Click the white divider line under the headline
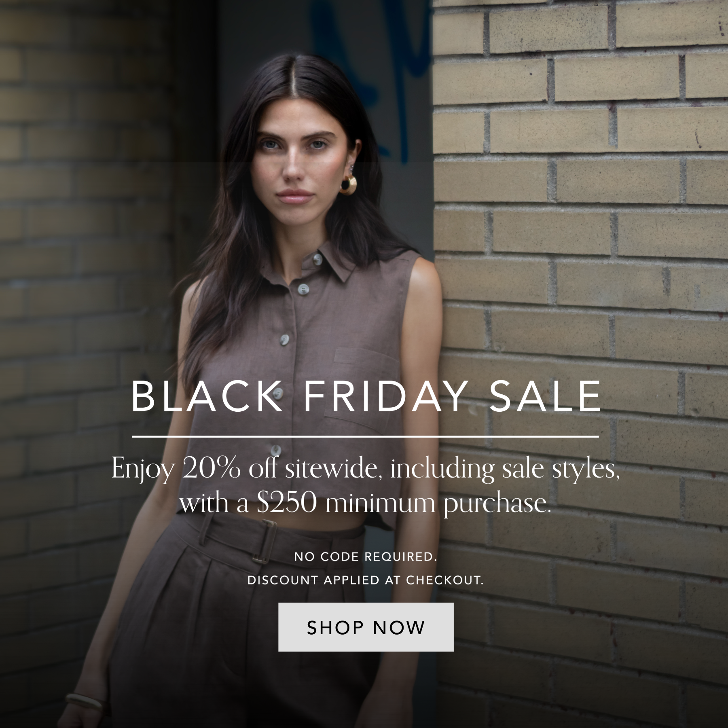Image resolution: width=728 pixels, height=728 pixels. (366, 437)
